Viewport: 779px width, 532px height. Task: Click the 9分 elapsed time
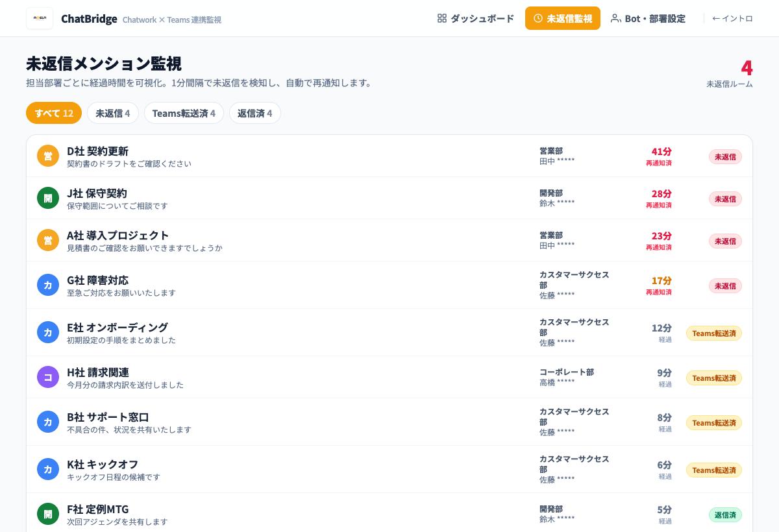pyautogui.click(x=664, y=372)
